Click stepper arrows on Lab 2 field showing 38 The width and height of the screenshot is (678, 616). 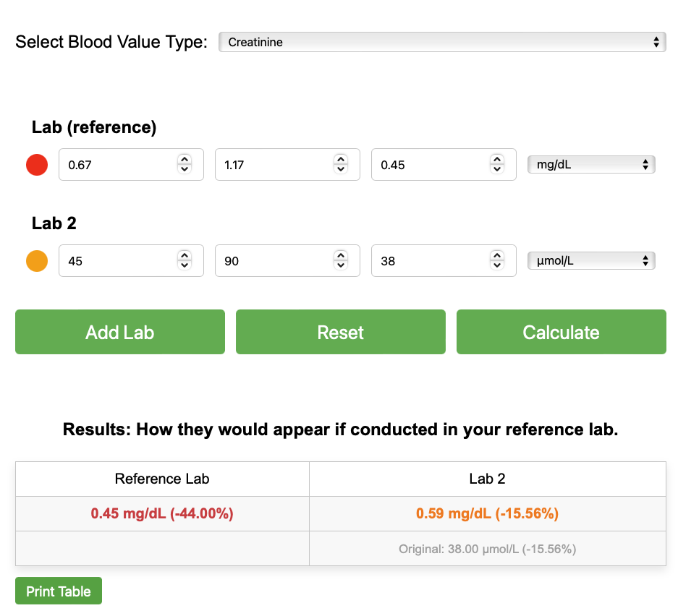497,260
